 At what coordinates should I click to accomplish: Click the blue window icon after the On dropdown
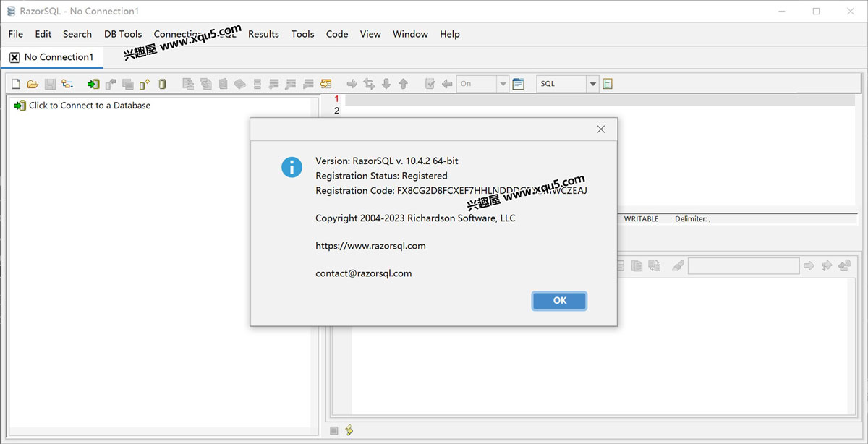pos(518,84)
